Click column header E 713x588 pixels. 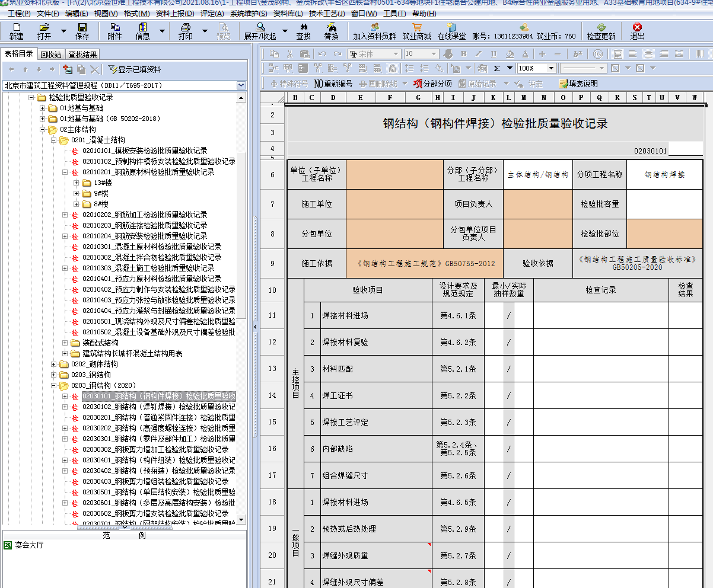coord(360,98)
